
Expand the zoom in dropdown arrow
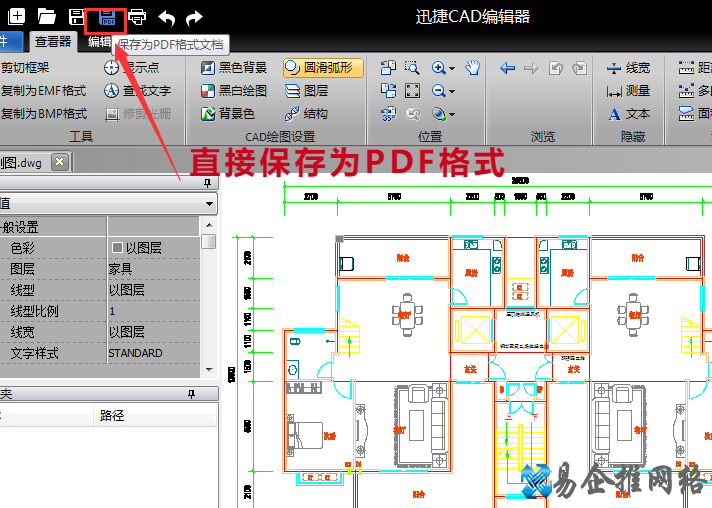tap(452, 69)
